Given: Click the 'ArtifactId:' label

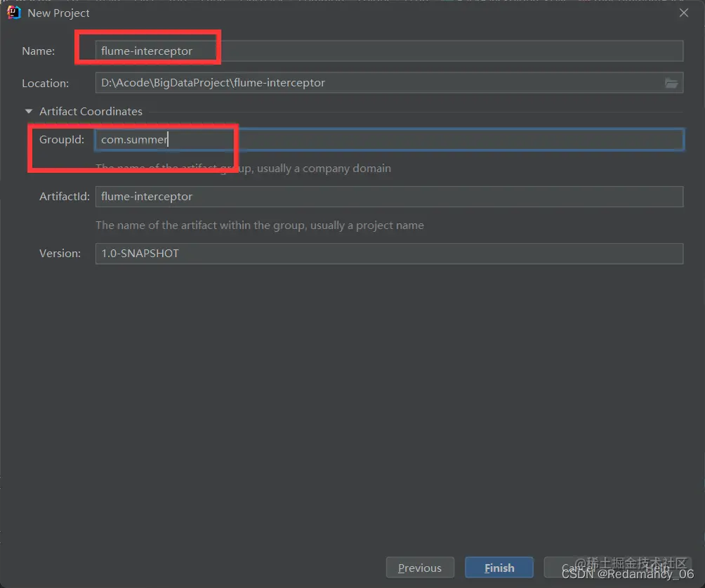Looking at the screenshot, I should pos(65,197).
